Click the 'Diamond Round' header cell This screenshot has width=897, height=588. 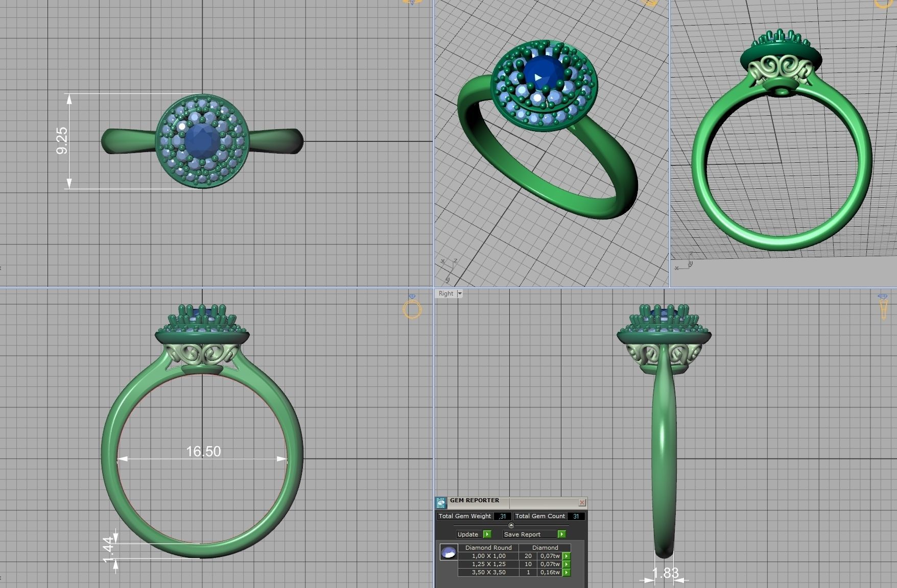[x=489, y=548]
